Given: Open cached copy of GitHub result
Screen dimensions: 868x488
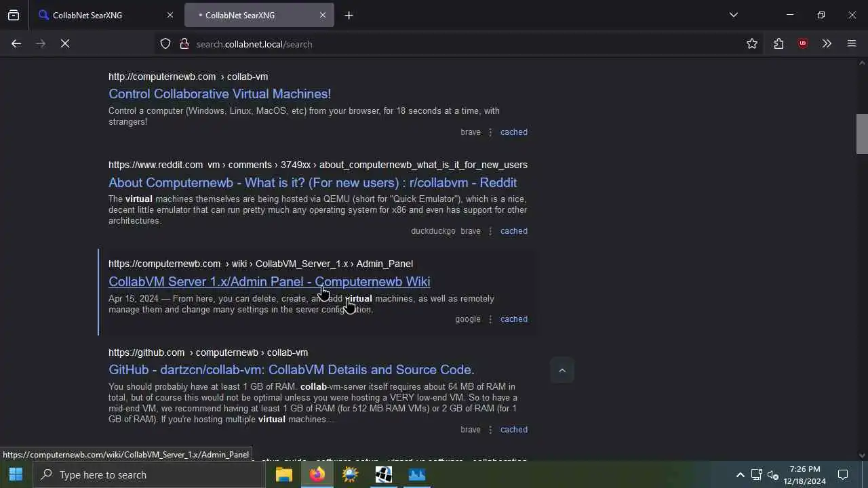Looking at the screenshot, I should coord(513,430).
